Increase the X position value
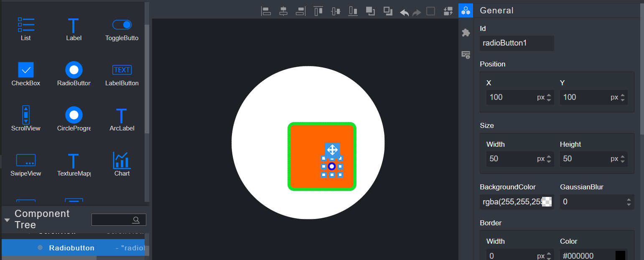 pyautogui.click(x=549, y=95)
